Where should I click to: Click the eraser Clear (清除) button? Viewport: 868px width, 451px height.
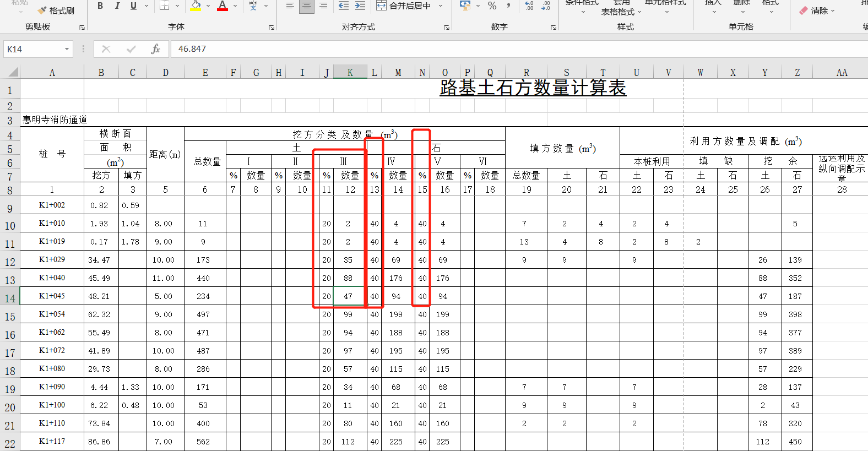(814, 10)
